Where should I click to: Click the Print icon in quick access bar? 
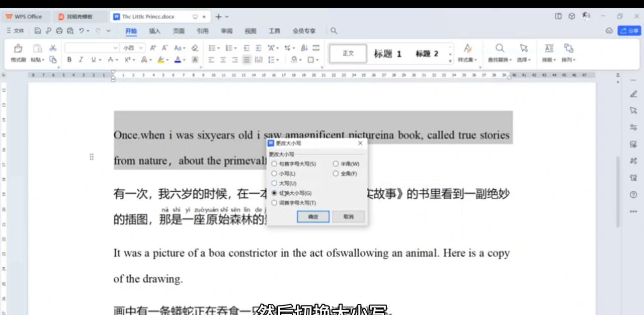(x=59, y=31)
